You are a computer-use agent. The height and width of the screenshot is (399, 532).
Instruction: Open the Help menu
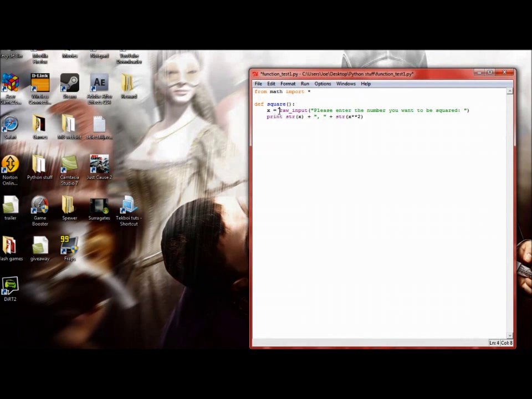(x=366, y=84)
